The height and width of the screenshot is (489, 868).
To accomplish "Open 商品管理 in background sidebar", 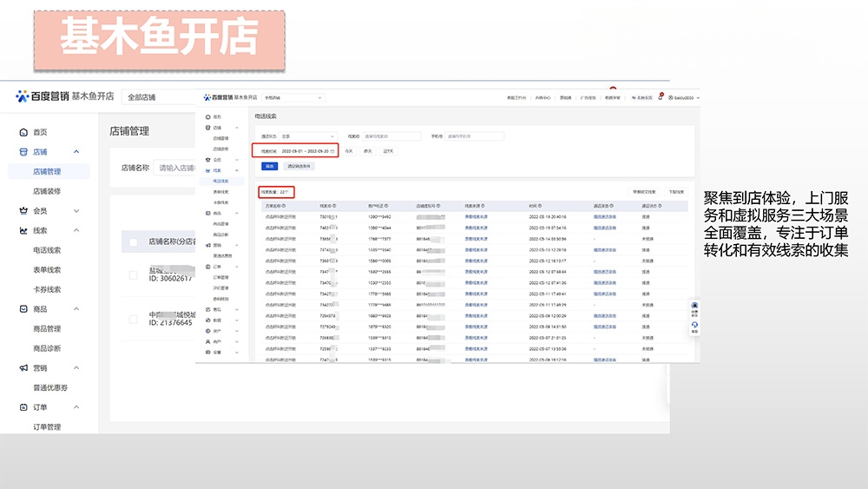I will pos(47,329).
